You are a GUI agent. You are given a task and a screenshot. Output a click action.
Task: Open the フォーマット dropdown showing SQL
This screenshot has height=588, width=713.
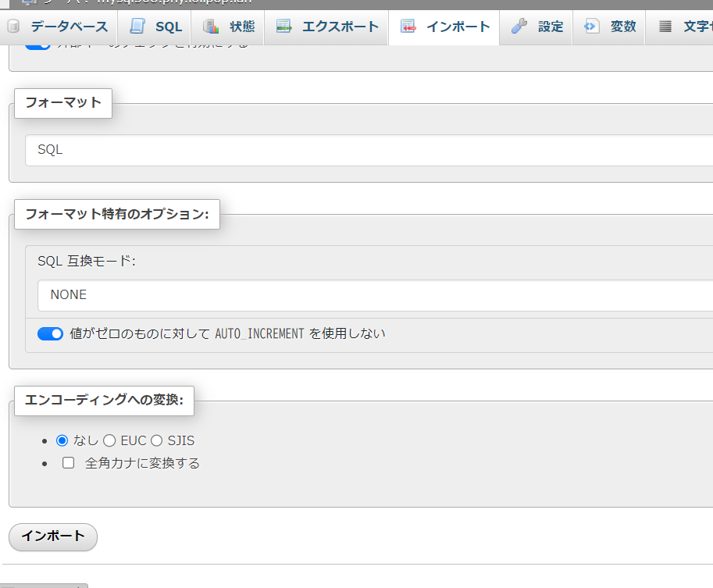(369, 150)
